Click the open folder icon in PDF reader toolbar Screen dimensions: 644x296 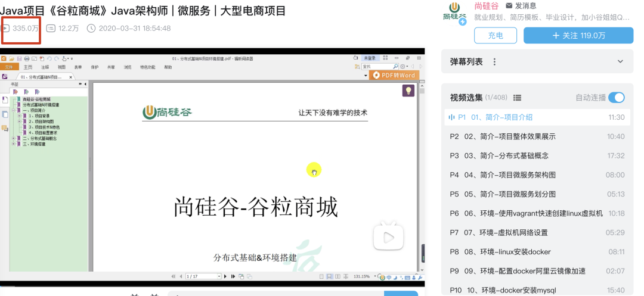[x=11, y=58]
